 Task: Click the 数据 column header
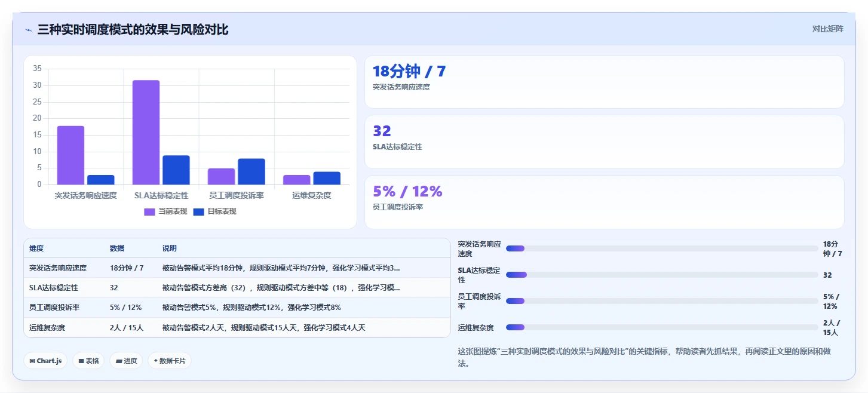click(x=117, y=248)
